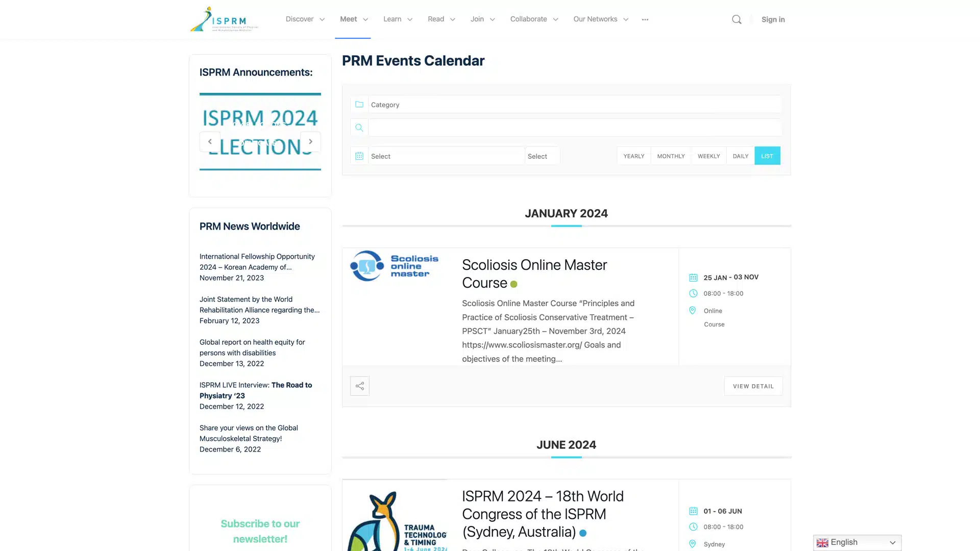Expand the Join menu
Viewport: 980px width, 551px height.
point(483,19)
